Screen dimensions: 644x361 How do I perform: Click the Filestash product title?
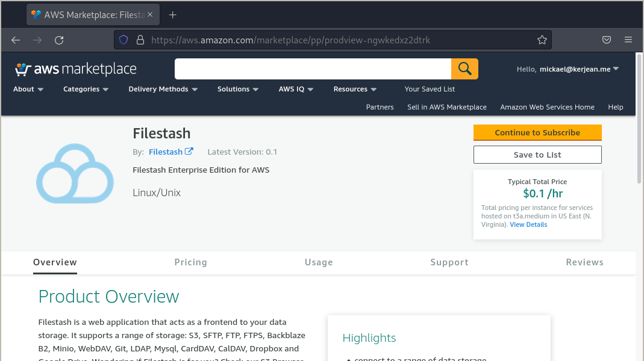[161, 134]
